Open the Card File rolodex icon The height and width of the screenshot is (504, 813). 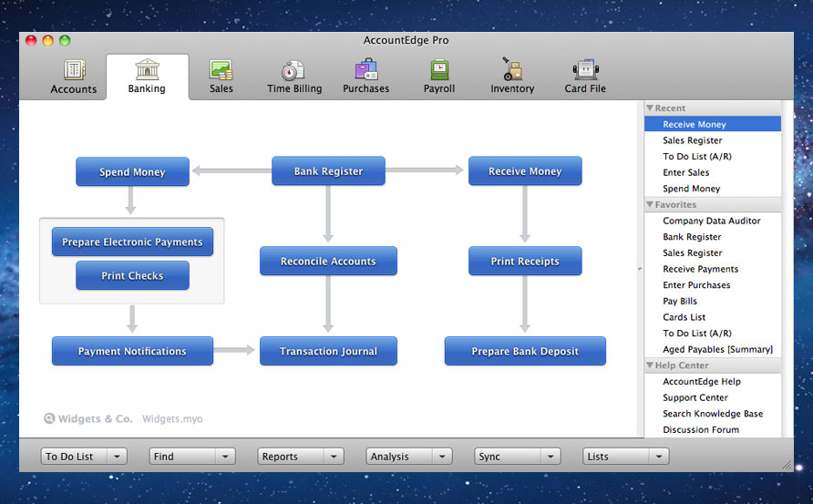tap(585, 68)
